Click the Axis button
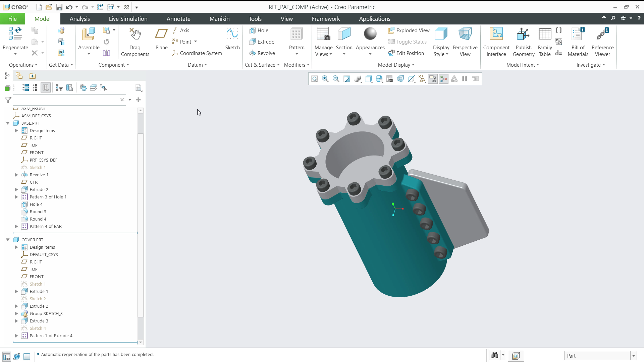 click(x=181, y=31)
